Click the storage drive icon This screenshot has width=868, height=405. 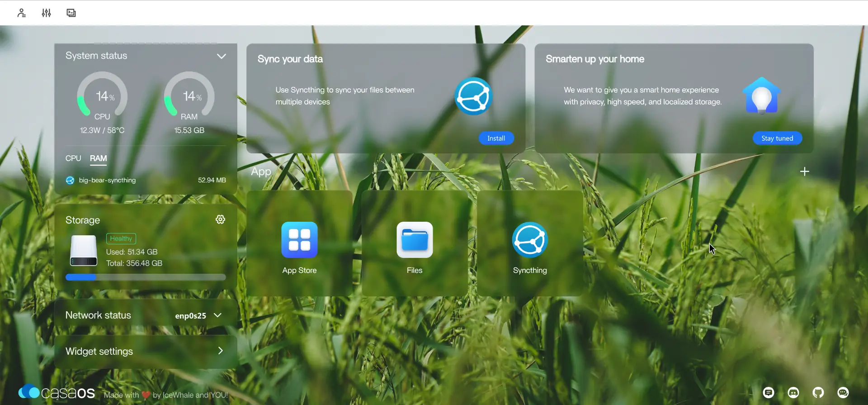point(84,251)
